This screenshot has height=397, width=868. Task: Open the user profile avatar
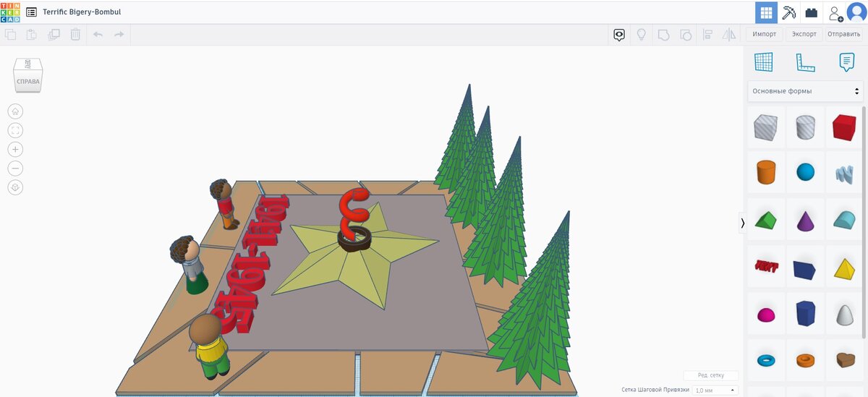pos(856,12)
